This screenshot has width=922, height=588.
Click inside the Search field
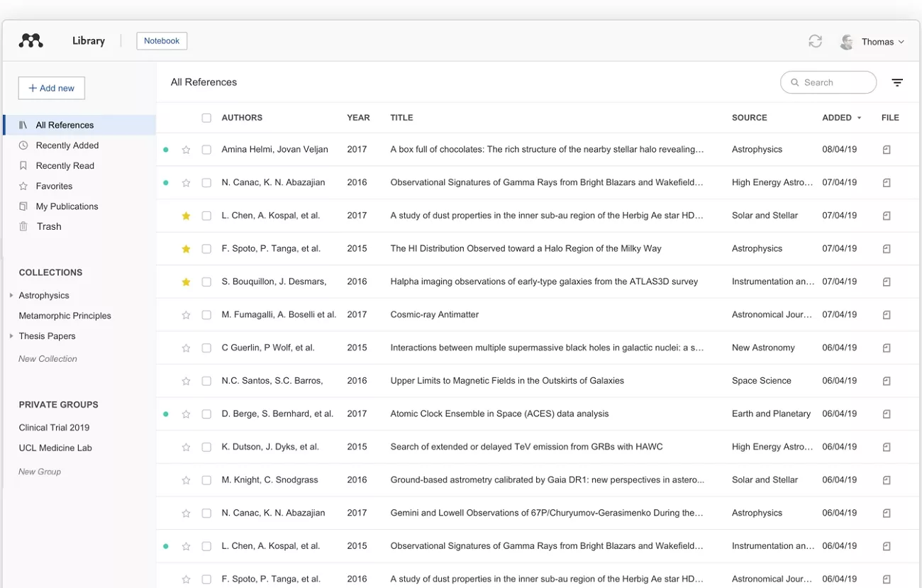pyautogui.click(x=828, y=82)
